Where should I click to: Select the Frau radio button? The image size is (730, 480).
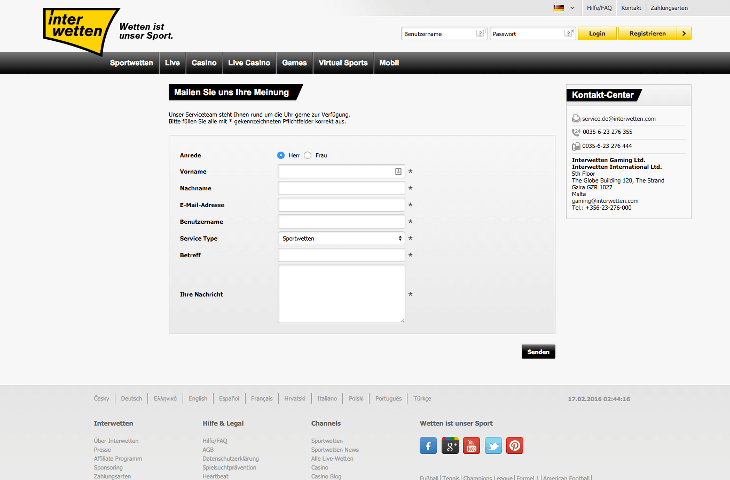click(x=308, y=155)
